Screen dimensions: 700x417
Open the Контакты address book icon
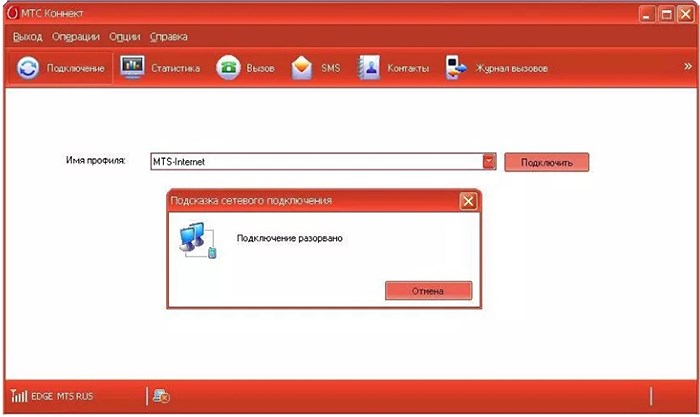[369, 68]
